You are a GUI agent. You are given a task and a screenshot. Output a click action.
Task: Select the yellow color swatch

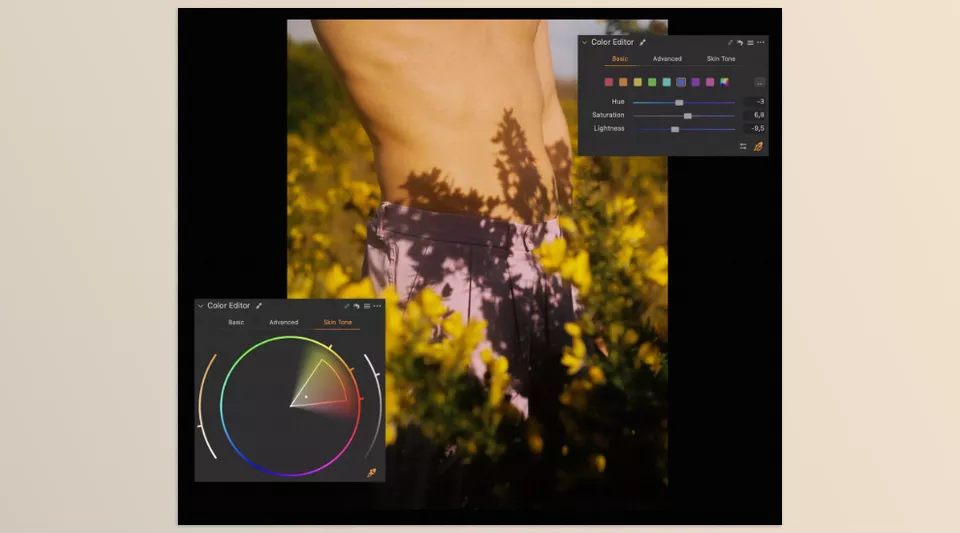click(637, 82)
